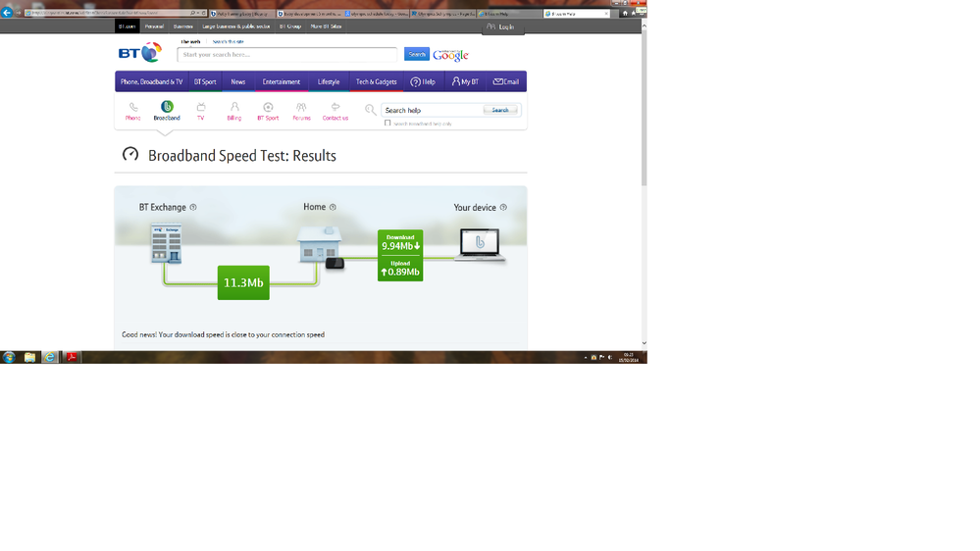Screen dimensions: 980x551
Task: Open the Tech & Gadgets menu item
Action: coord(377,81)
